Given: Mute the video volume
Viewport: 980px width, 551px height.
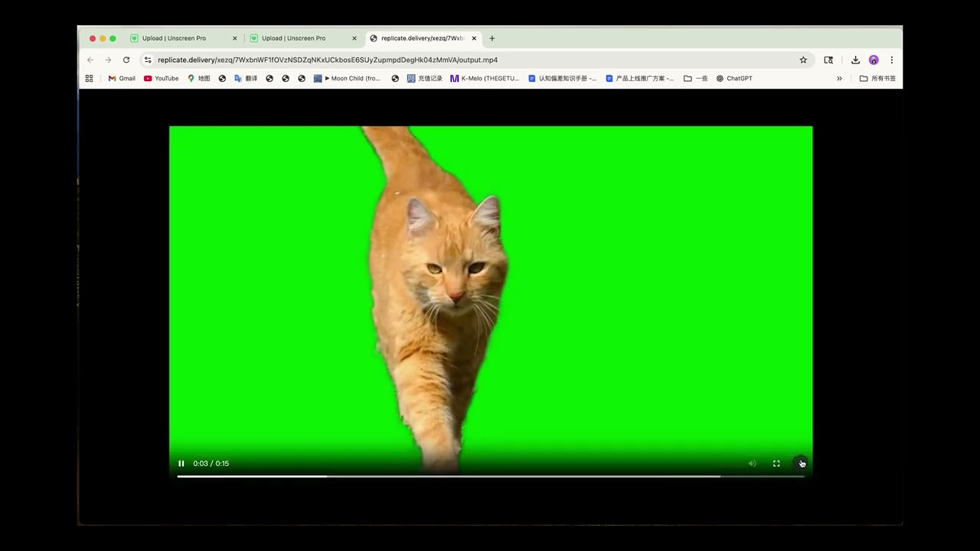Looking at the screenshot, I should pyautogui.click(x=752, y=463).
